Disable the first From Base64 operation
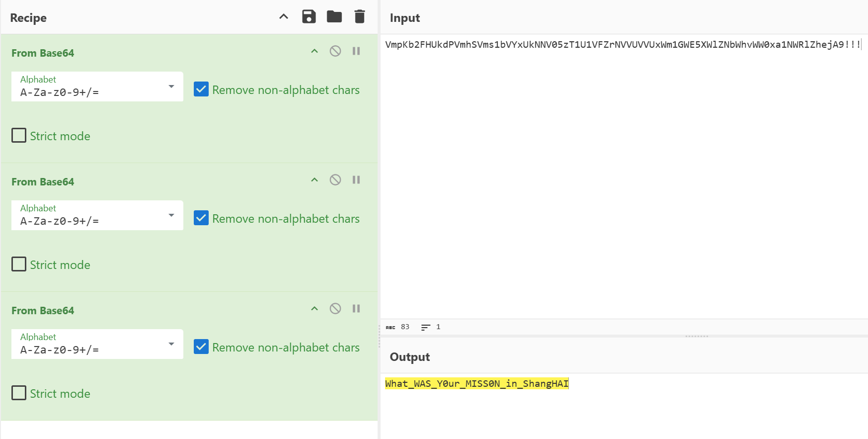Screen dimensions: 868x439 (x=335, y=51)
